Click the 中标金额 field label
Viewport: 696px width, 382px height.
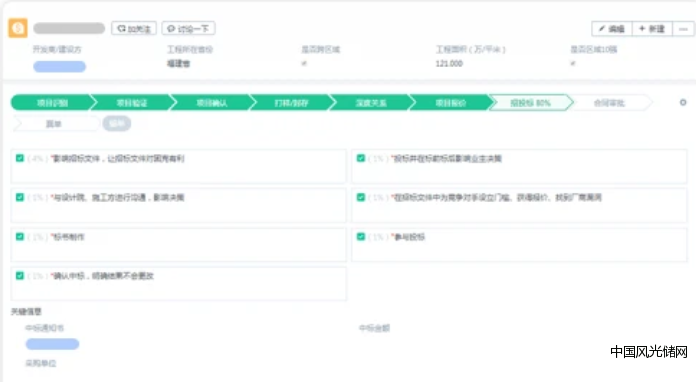(374, 328)
